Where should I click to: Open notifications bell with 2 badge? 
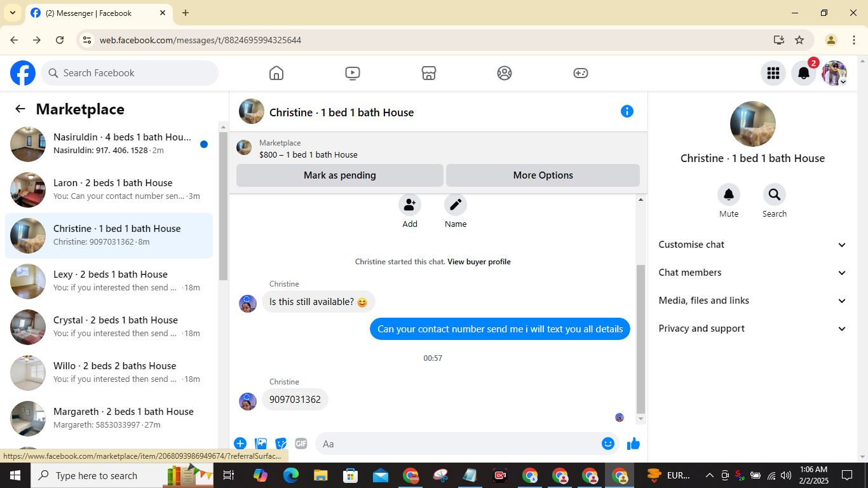click(x=804, y=73)
